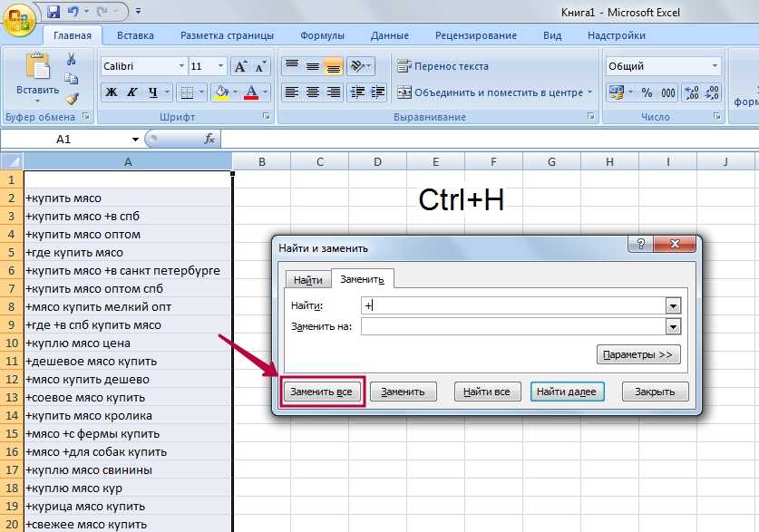759x532 pixels.
Task: Customize quick access toolbar dropdown
Action: [x=139, y=11]
